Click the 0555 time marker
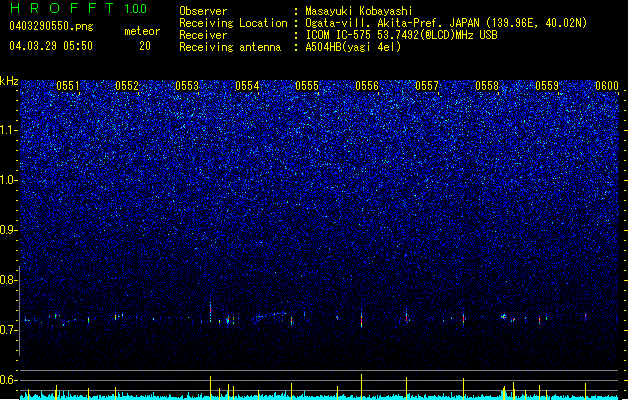The height and width of the screenshot is (400, 629). pos(307,86)
